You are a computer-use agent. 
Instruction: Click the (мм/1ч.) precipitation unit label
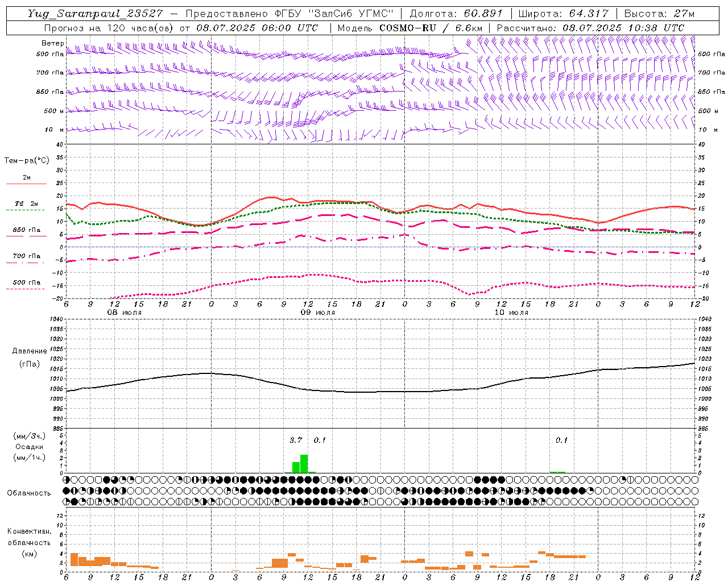30,458
